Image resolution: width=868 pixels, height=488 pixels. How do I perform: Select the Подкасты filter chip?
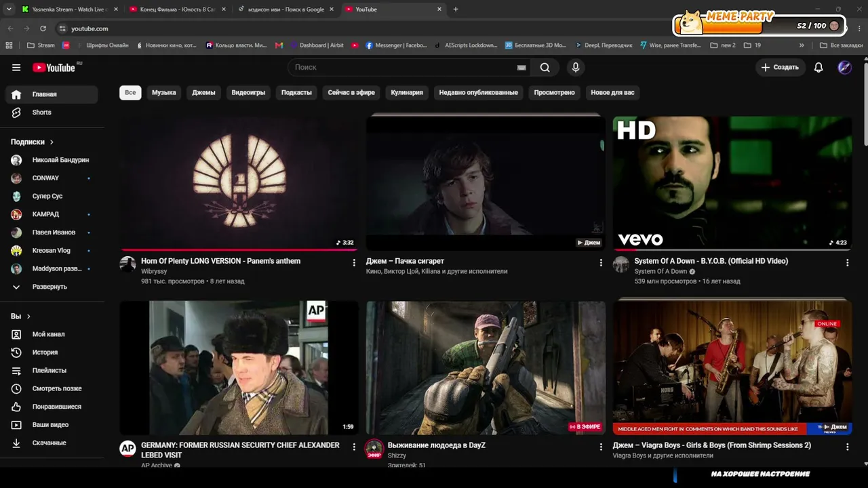click(x=296, y=93)
